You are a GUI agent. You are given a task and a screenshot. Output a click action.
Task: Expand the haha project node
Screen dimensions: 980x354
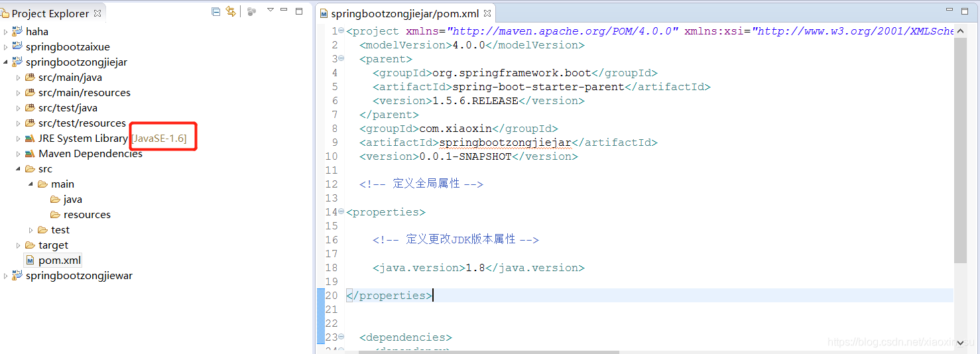coord(6,31)
